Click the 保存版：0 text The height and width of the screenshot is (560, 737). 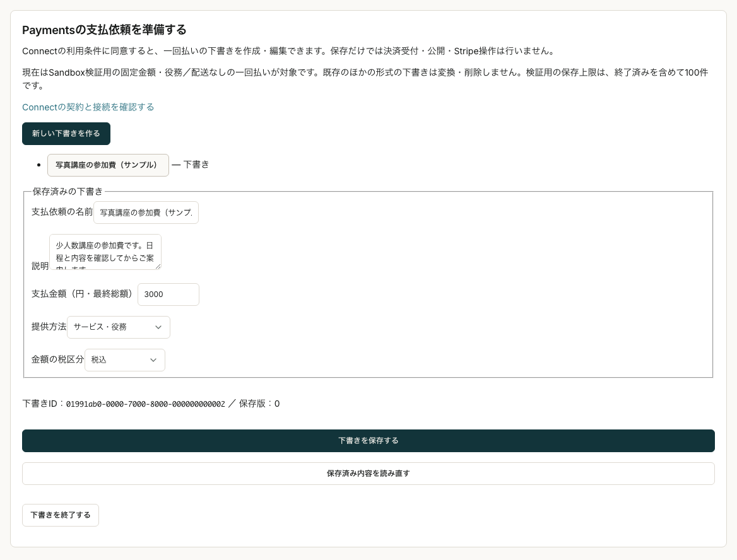(259, 404)
